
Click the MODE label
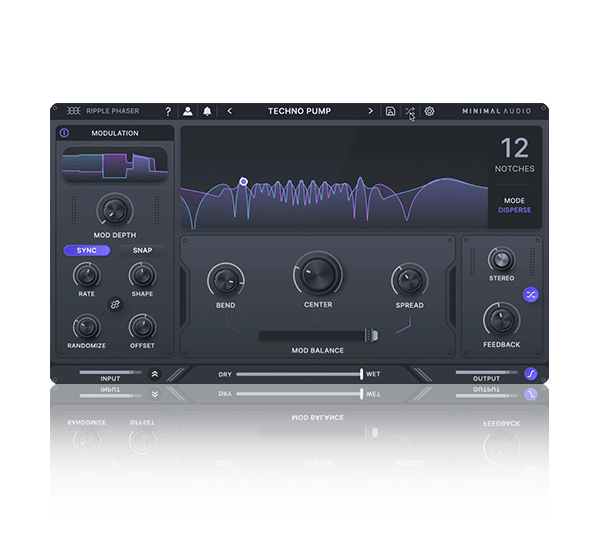[x=514, y=201]
